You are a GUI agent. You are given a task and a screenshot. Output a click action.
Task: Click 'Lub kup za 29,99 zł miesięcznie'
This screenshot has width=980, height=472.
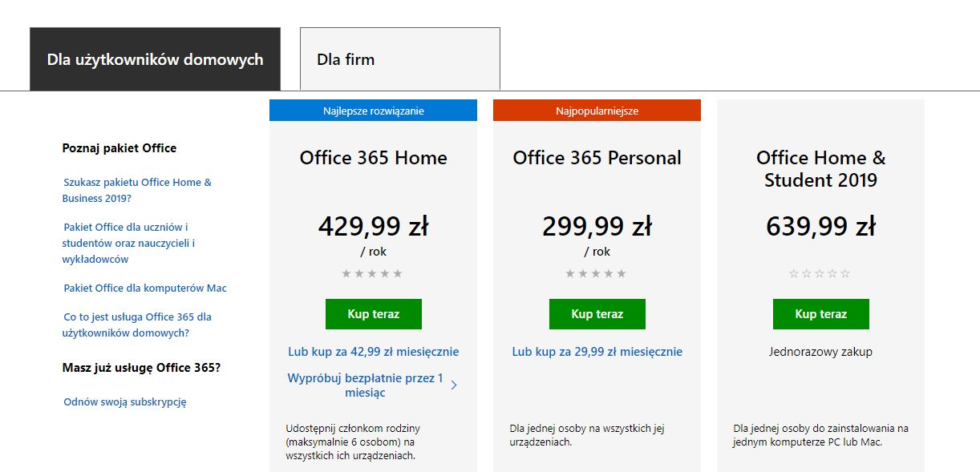[x=597, y=351]
